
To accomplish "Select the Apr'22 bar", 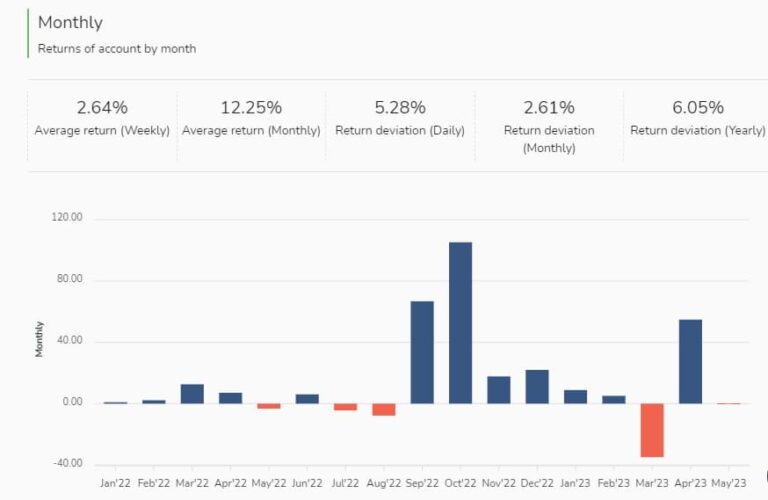I will 230,397.
